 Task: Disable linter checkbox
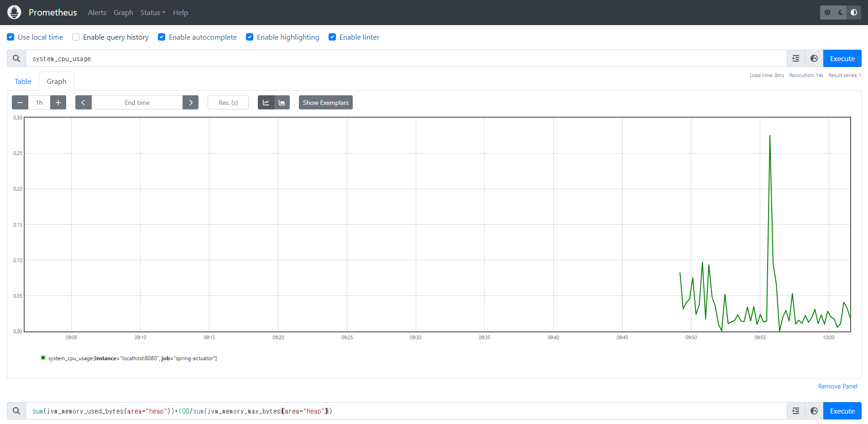tap(332, 37)
